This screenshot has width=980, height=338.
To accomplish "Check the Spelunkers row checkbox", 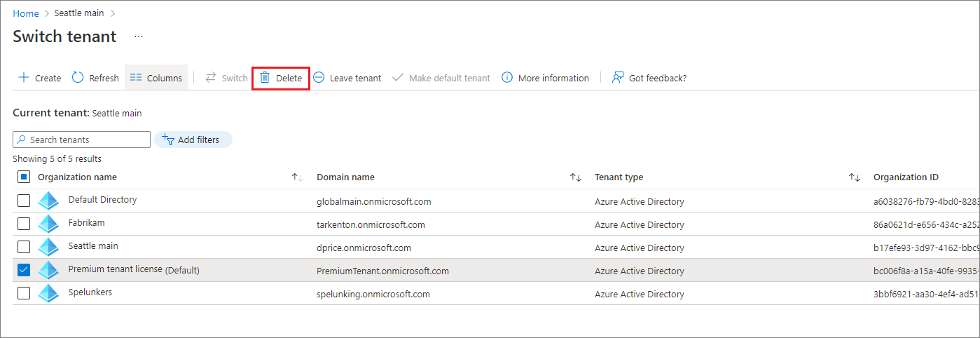I will tap(24, 293).
